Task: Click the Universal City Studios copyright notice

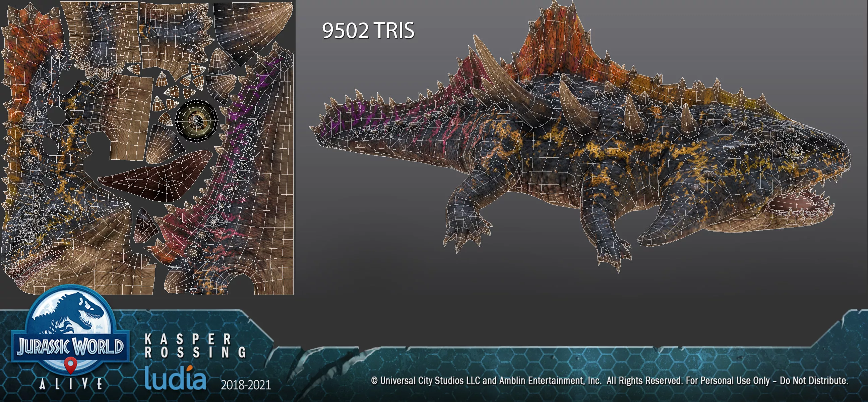Action: point(609,381)
